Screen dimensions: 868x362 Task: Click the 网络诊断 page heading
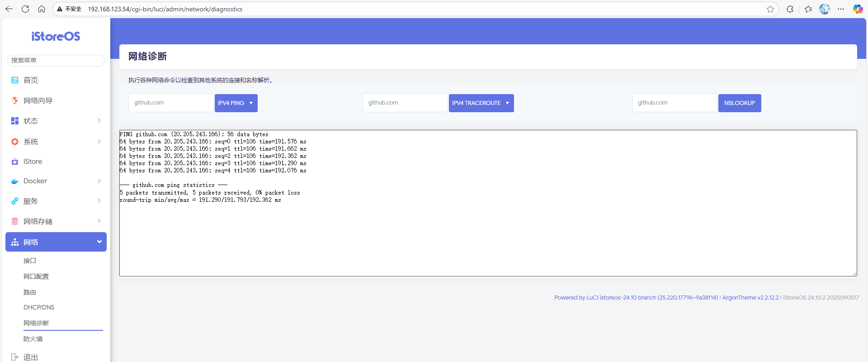click(x=147, y=57)
